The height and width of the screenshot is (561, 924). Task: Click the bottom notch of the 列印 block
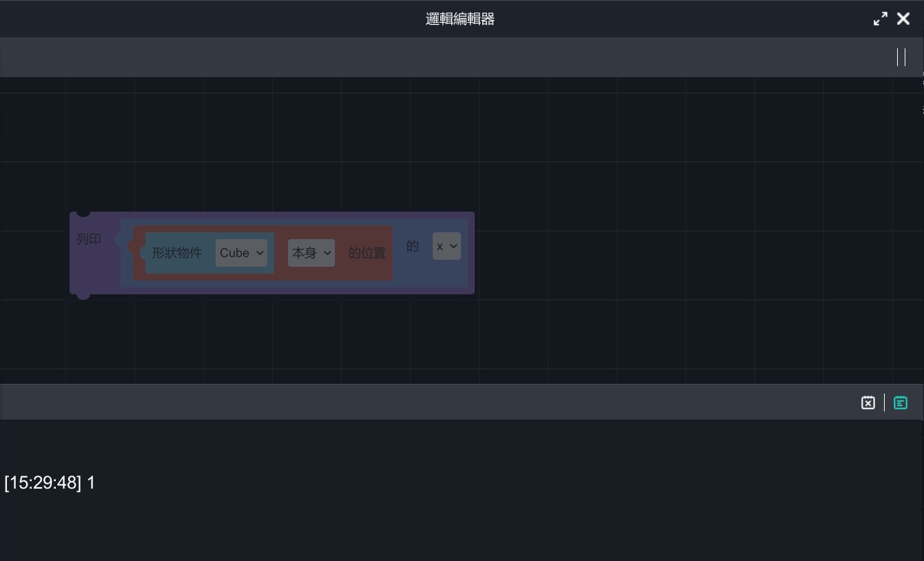pyautogui.click(x=83, y=295)
